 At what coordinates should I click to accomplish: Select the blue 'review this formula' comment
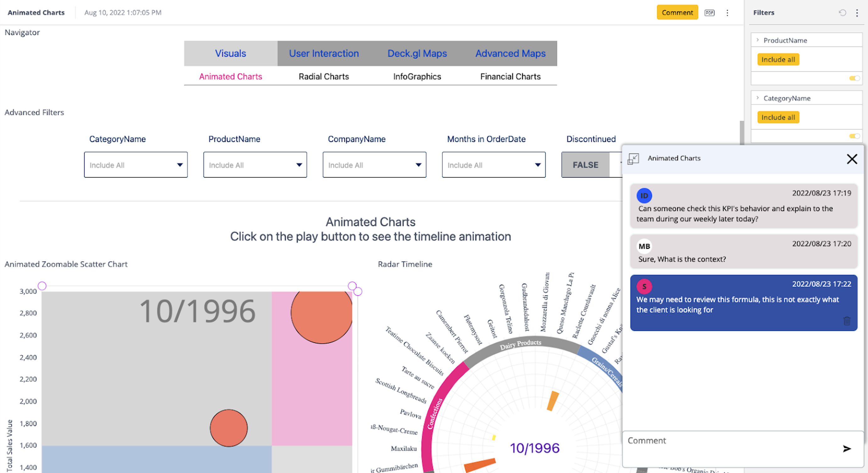(x=744, y=303)
